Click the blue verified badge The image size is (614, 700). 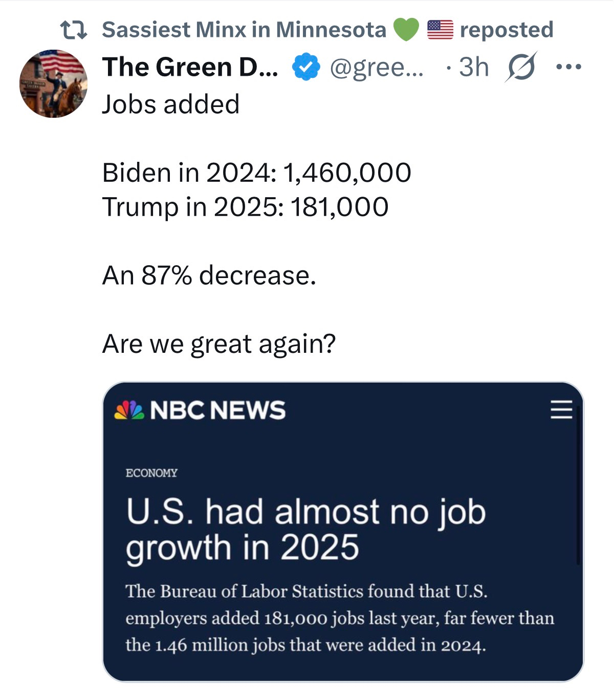[x=306, y=68]
